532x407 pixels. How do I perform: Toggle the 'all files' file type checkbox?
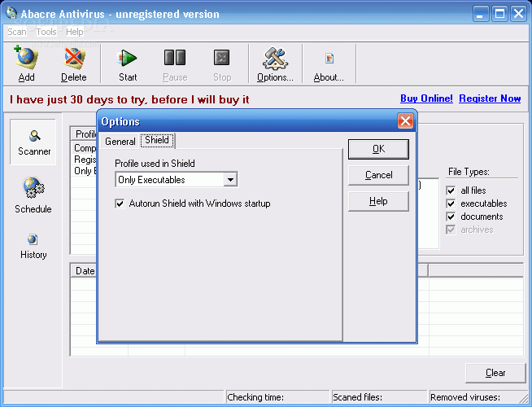click(x=451, y=190)
